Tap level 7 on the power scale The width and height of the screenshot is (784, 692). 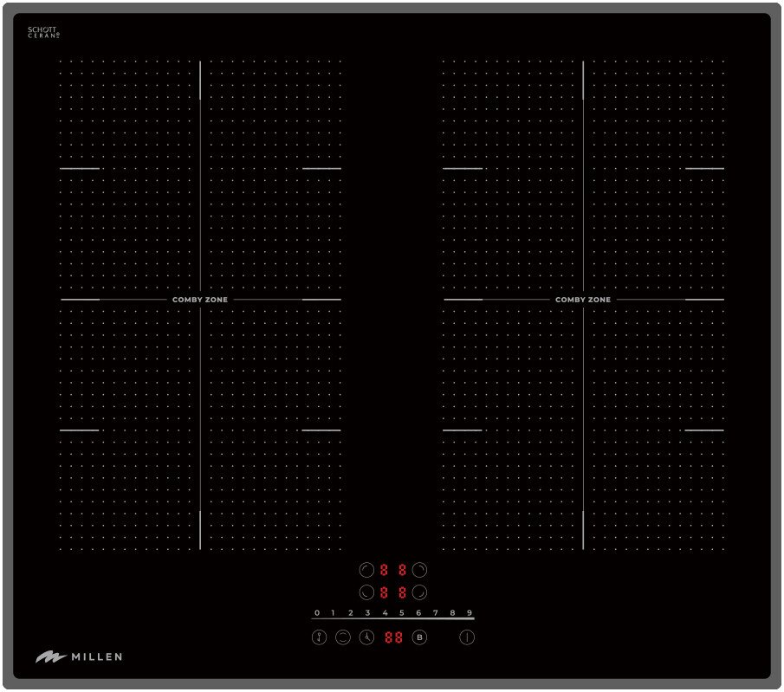[x=436, y=613]
